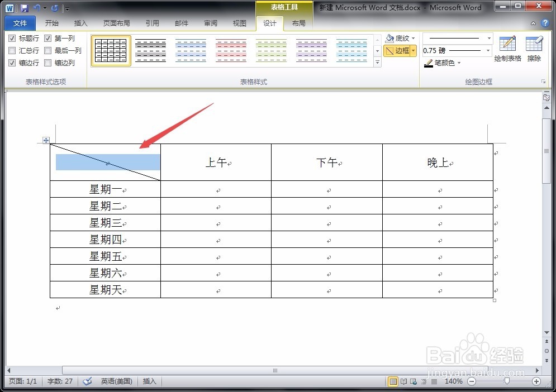Select the blue banded table style
556x392 pixels.
pos(191,51)
